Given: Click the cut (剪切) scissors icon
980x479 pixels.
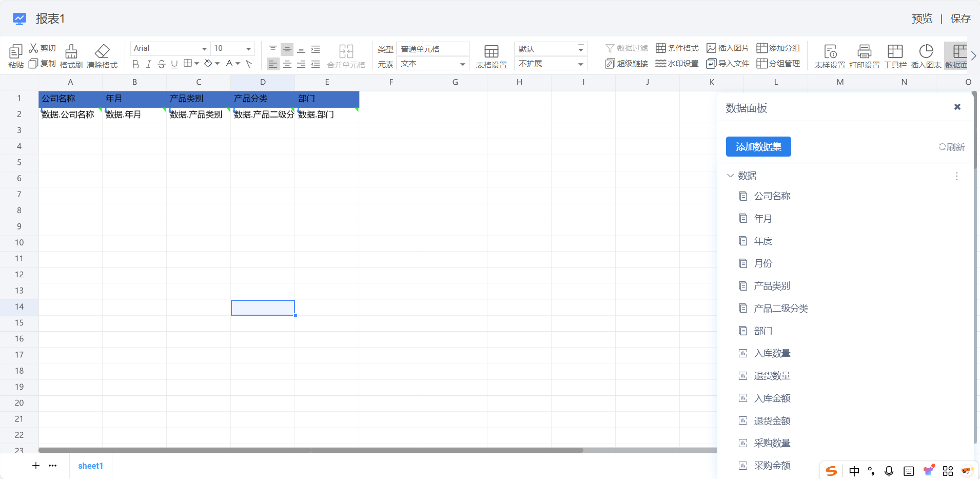Looking at the screenshot, I should point(34,48).
